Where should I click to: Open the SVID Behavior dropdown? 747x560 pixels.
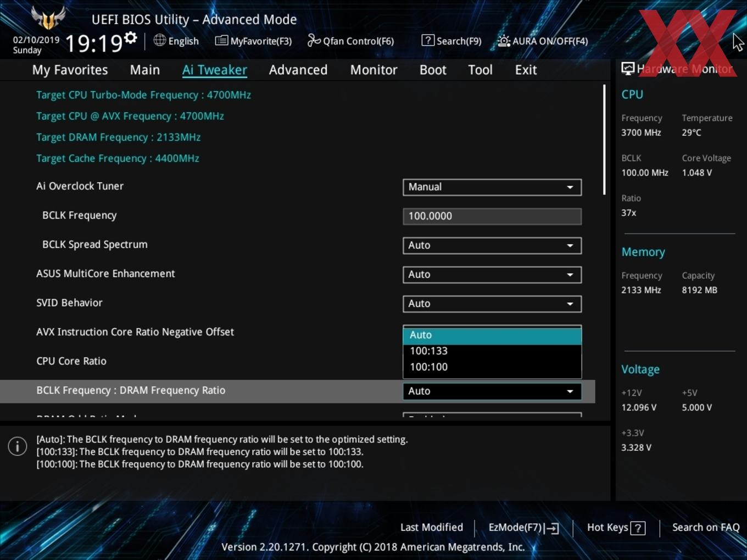492,304
